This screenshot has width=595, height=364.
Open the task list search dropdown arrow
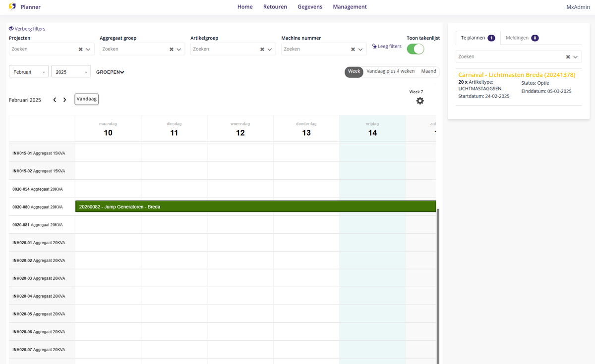point(575,56)
